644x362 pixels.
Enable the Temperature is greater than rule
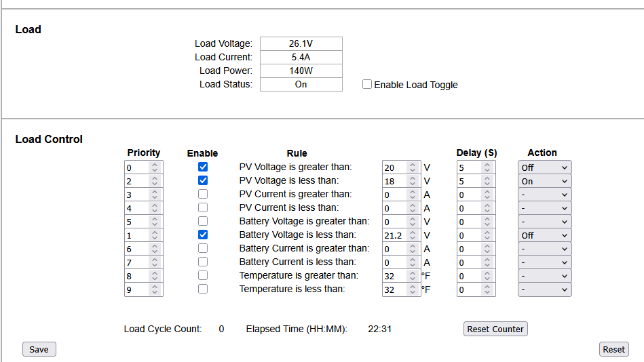tap(202, 275)
